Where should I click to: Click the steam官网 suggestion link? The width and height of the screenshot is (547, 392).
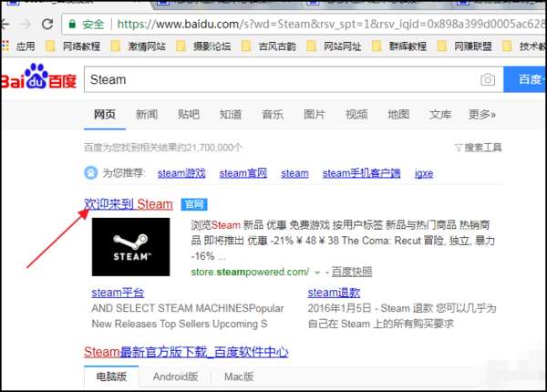pos(243,173)
